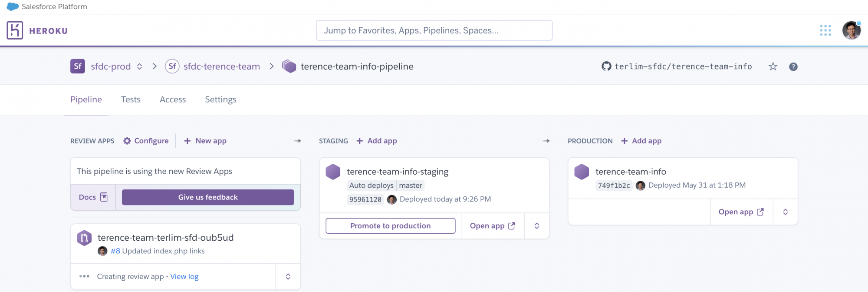868x292 pixels.
Task: Click commit hash 749f1b2c
Action: click(614, 186)
